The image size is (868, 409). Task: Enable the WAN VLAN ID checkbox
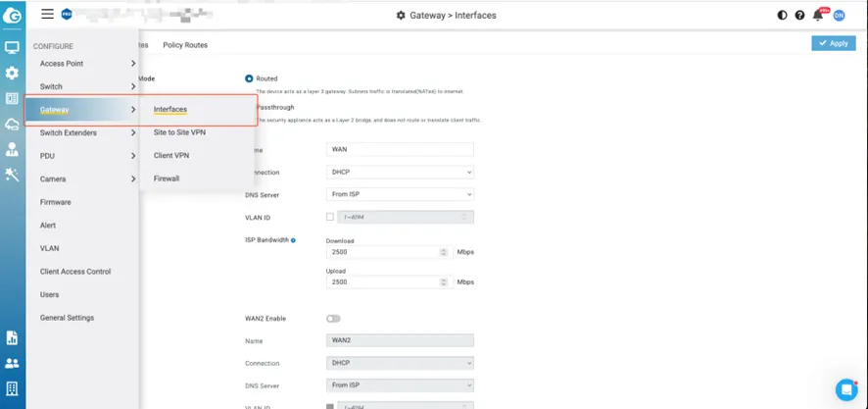330,217
